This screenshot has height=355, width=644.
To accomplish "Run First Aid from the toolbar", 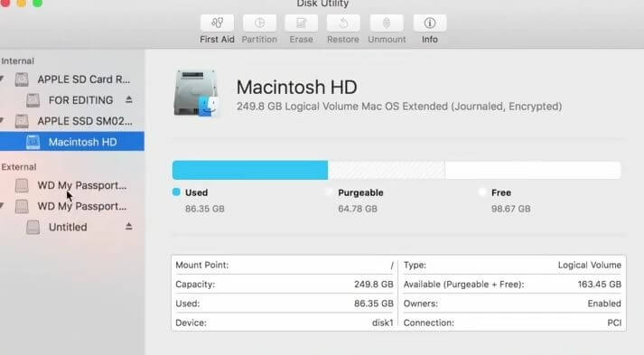I will tap(218, 23).
